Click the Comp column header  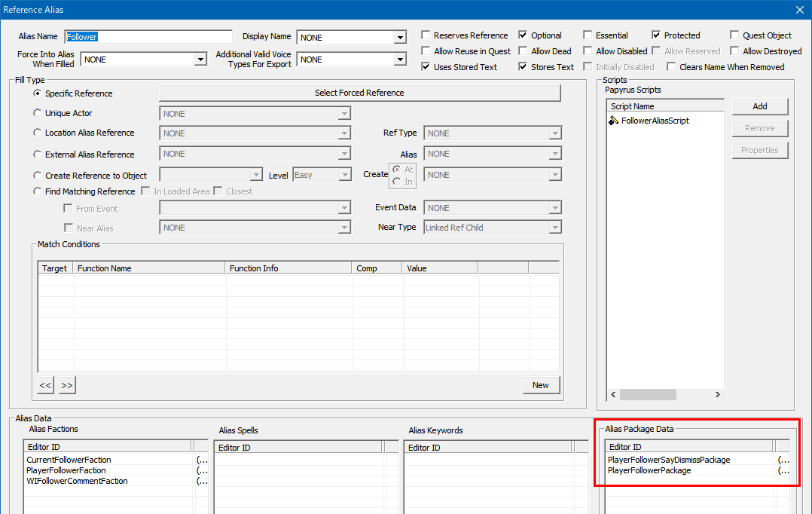coord(377,268)
